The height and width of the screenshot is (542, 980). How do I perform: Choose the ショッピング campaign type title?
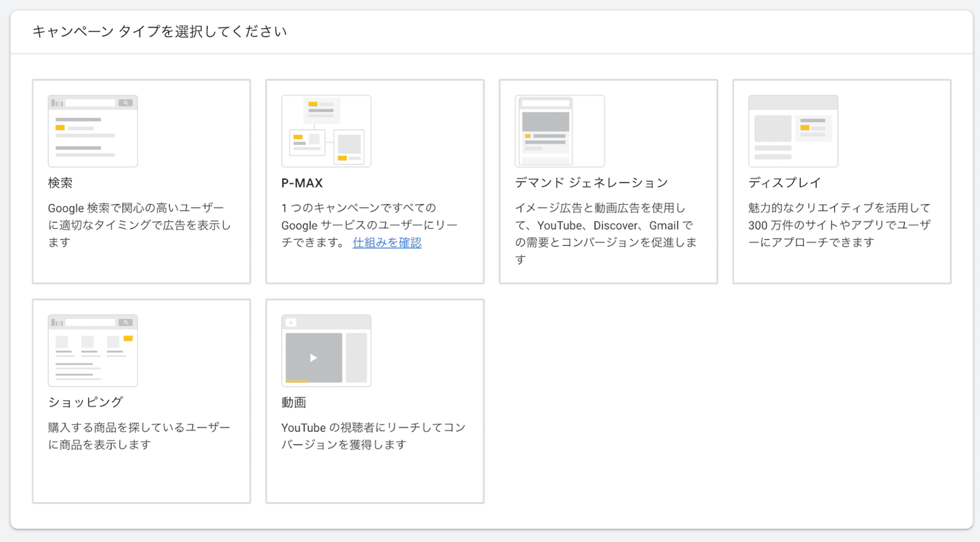(85, 403)
